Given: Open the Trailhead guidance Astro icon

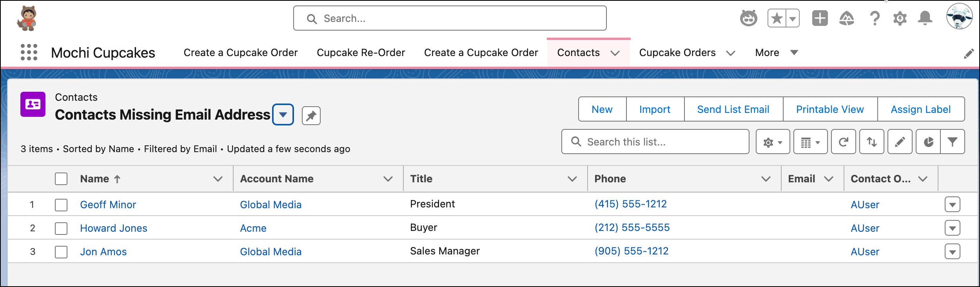Looking at the screenshot, I should [x=748, y=18].
